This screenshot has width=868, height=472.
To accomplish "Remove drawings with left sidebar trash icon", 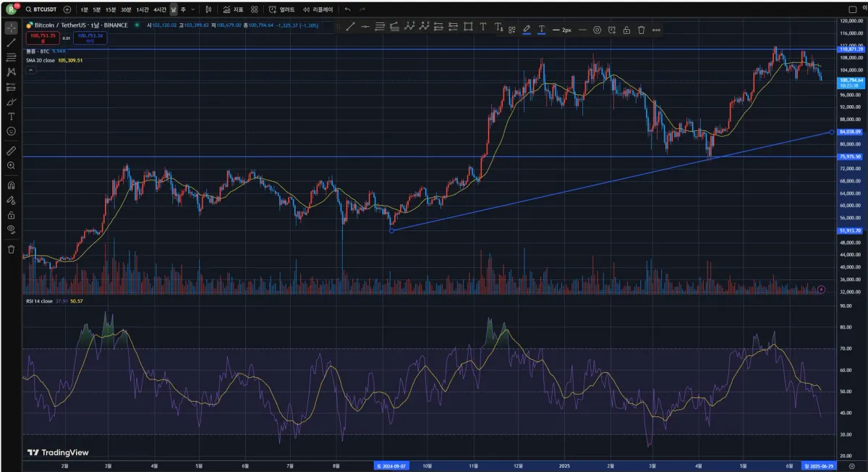I will point(11,249).
